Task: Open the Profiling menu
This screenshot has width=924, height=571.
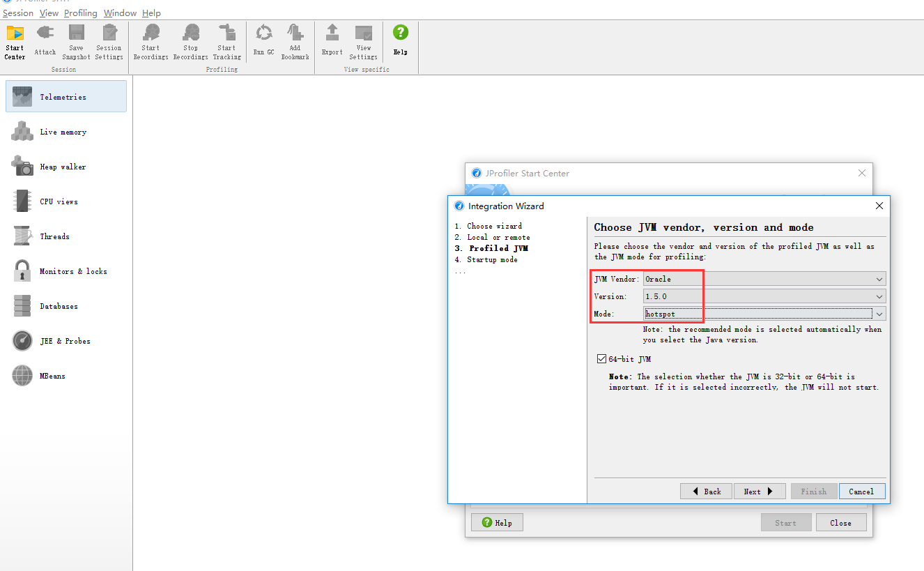Action: [81, 13]
